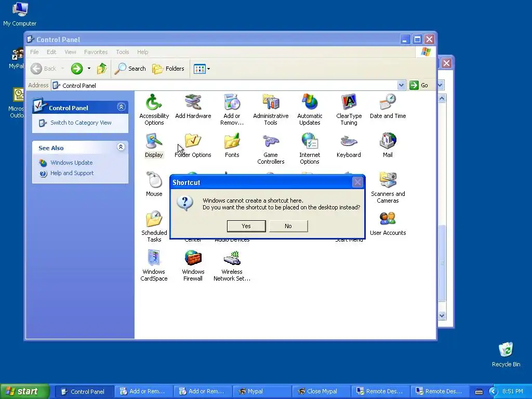Click the Go button
Image resolution: width=532 pixels, height=399 pixels.
pyautogui.click(x=419, y=85)
